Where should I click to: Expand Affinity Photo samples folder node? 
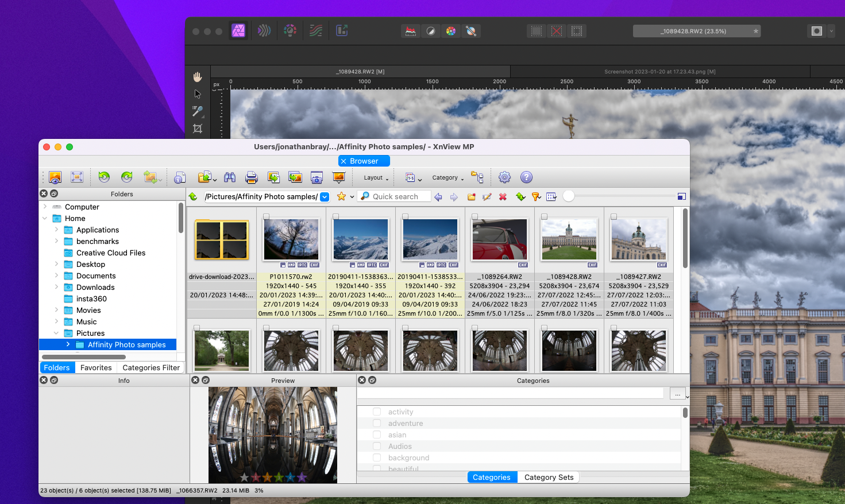pos(68,344)
